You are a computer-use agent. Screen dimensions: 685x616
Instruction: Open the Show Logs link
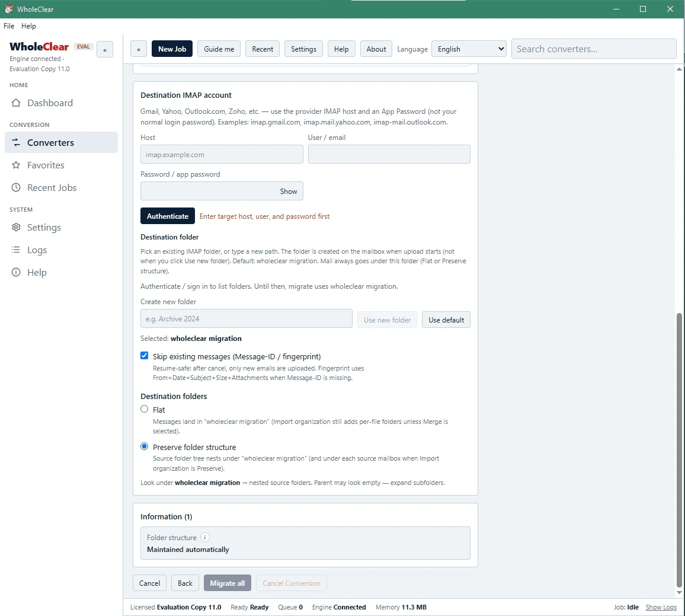[661, 607]
